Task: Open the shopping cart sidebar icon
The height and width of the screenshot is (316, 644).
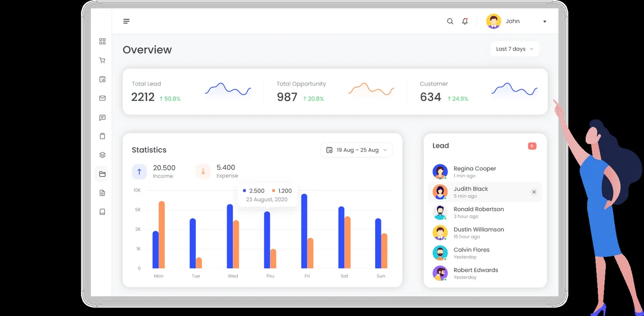Action: 103,61
